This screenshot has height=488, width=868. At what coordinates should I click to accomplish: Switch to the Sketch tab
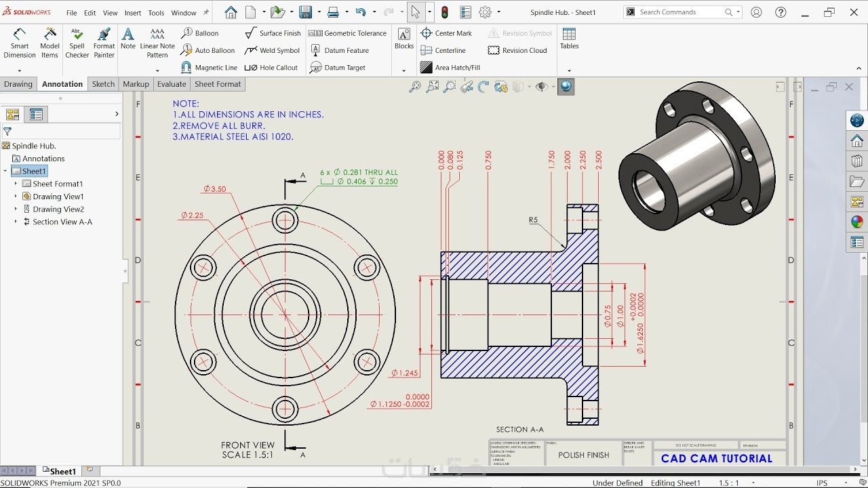click(103, 84)
